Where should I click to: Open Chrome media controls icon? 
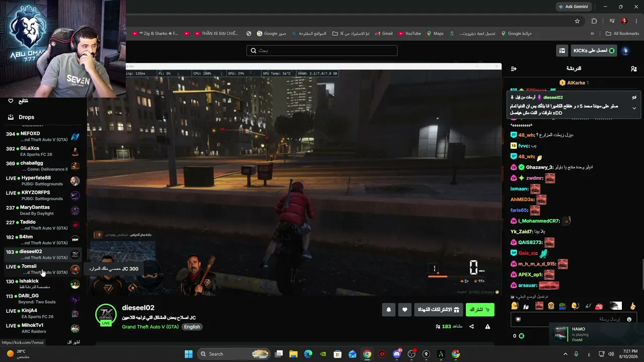[612, 21]
